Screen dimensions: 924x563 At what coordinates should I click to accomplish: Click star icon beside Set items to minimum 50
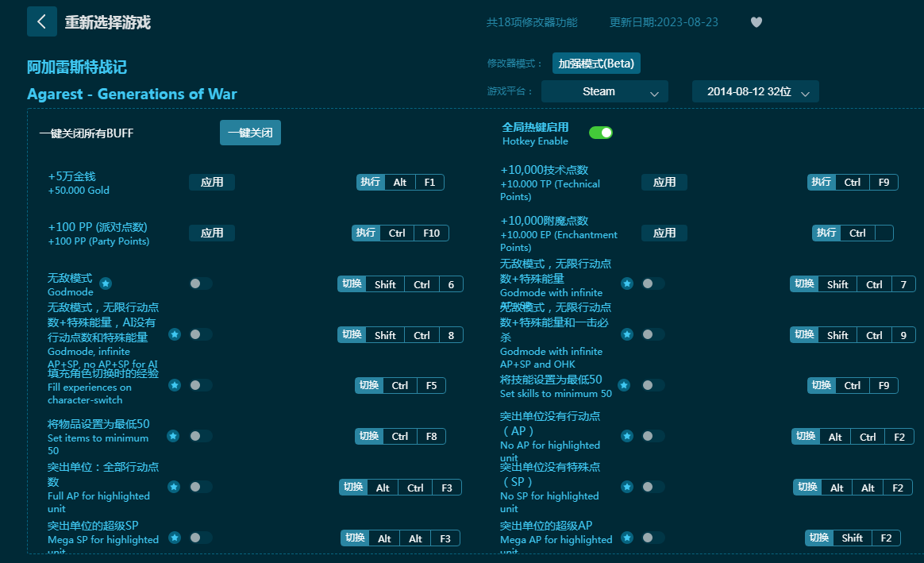[x=173, y=436]
